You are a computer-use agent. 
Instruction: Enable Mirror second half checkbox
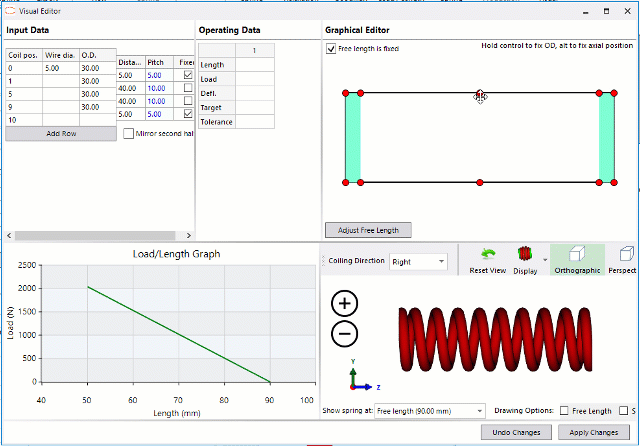pos(128,133)
